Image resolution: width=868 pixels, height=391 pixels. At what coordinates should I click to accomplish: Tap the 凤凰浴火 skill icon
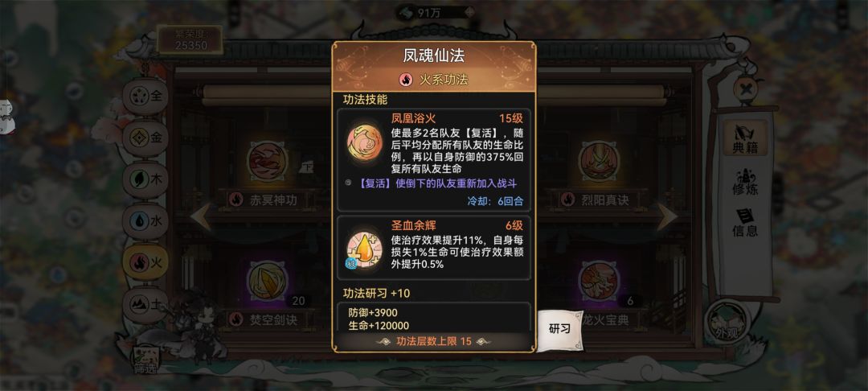[x=365, y=142]
